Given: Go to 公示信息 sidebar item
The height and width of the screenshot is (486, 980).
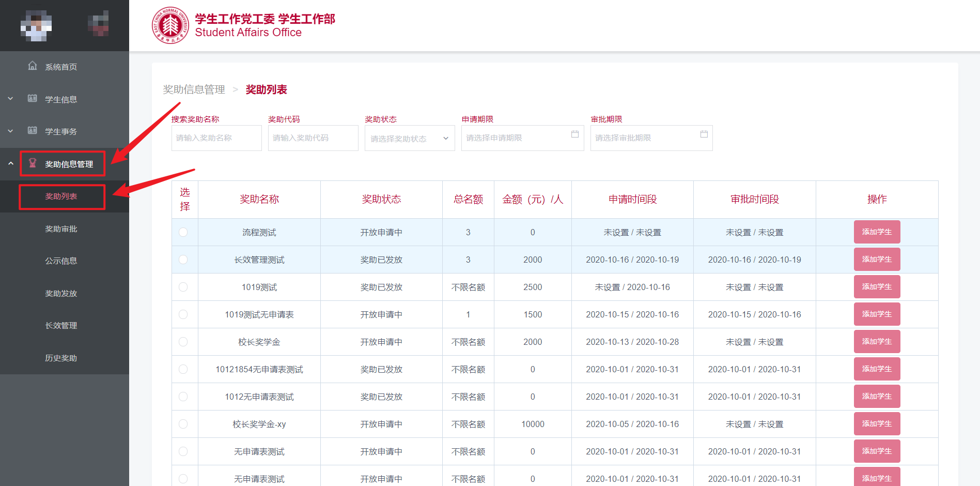Looking at the screenshot, I should pyautogui.click(x=61, y=261).
